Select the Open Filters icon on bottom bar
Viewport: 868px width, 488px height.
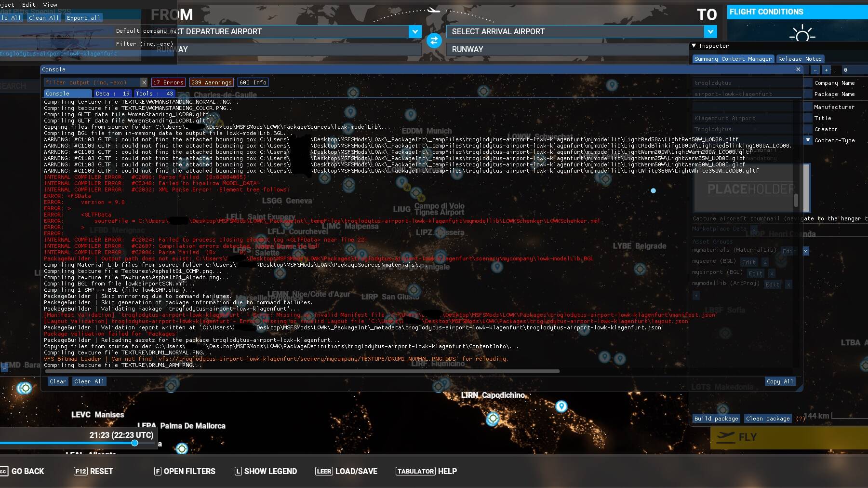coord(158,471)
